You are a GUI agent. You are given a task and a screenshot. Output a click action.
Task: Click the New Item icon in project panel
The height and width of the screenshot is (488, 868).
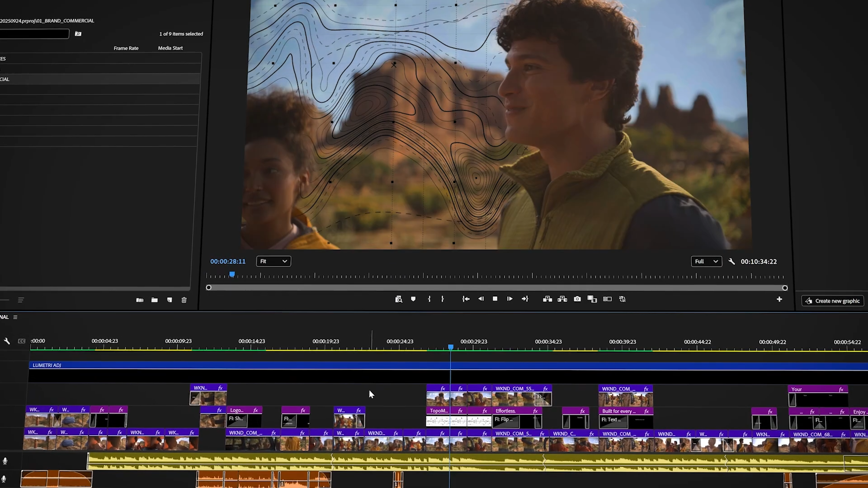pos(170,300)
